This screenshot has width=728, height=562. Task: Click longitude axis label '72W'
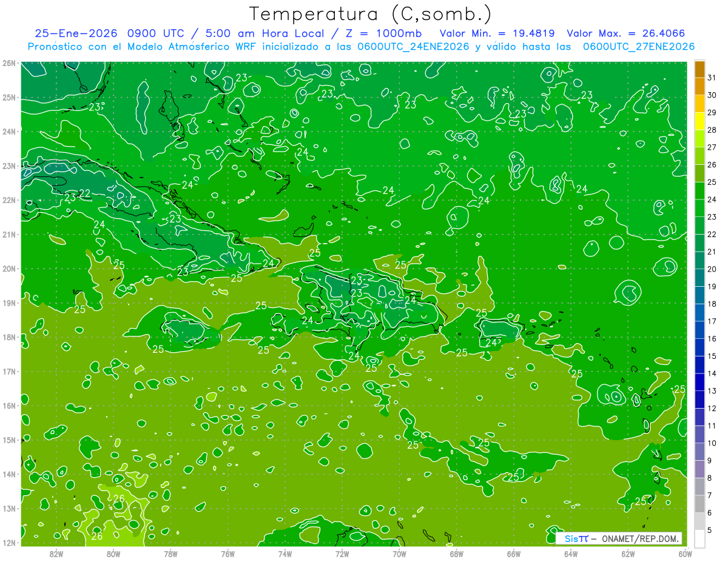coord(342,554)
